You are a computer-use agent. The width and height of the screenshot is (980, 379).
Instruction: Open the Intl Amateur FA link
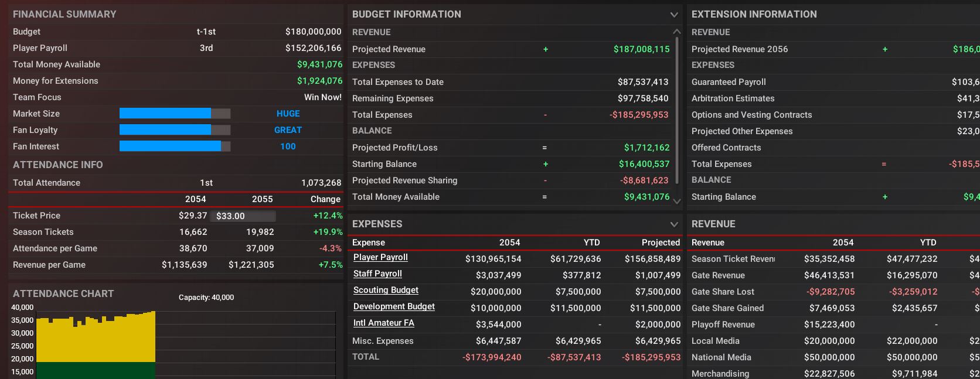click(383, 323)
